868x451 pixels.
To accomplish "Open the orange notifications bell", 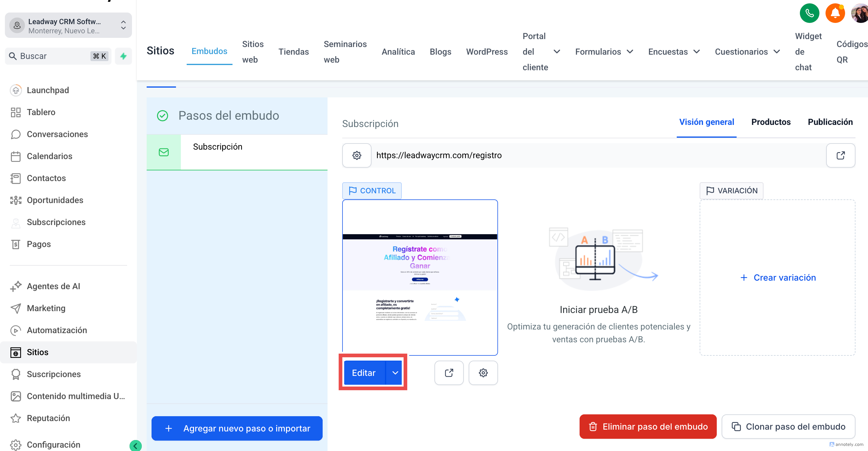I will (x=835, y=13).
